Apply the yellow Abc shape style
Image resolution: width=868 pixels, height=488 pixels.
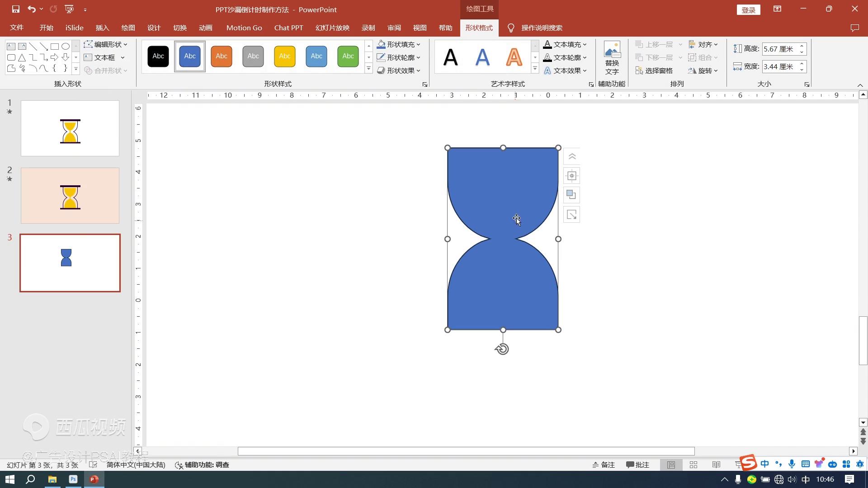click(285, 56)
